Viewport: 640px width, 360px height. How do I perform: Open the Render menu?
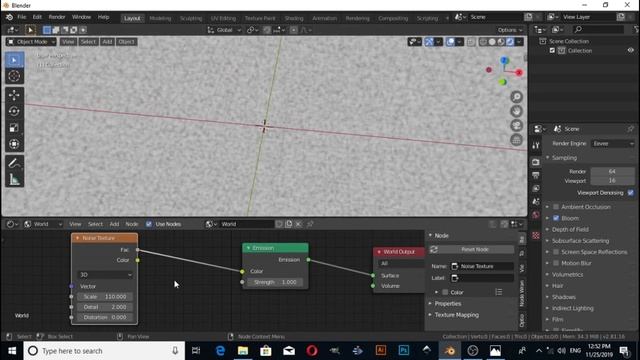coord(57,17)
